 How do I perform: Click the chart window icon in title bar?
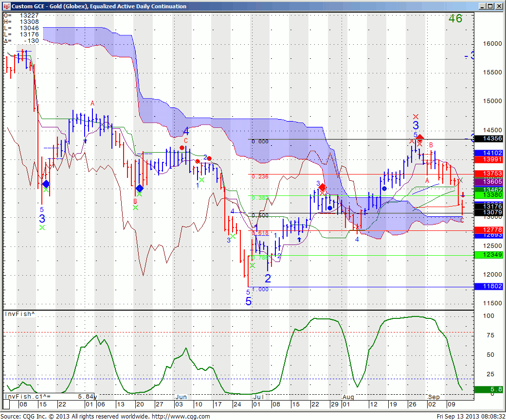click(6, 6)
